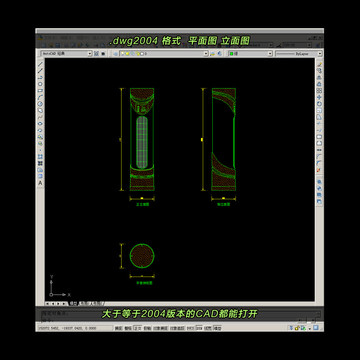Toggle the Object Snap status button

[160, 328]
